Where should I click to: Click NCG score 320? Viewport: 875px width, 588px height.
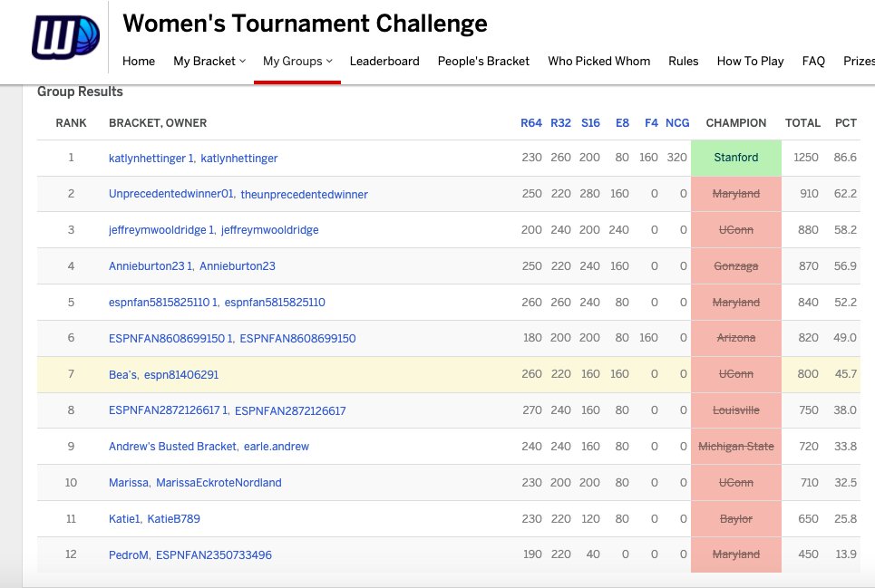(x=677, y=158)
